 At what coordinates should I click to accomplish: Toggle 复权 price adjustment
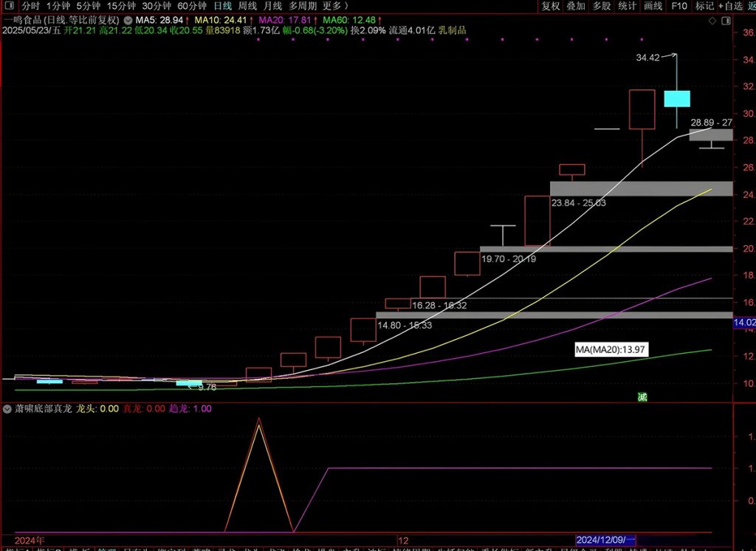pyautogui.click(x=551, y=6)
